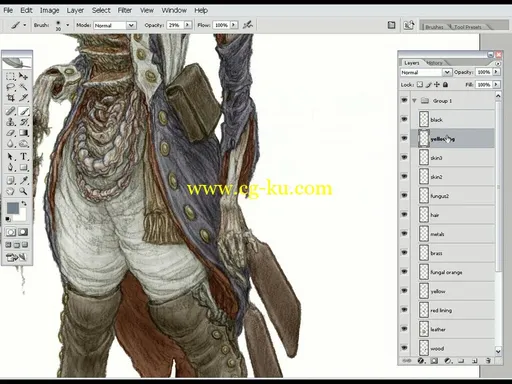Create new fill or adjustment layer
Screen dimensions: 512x384
coord(448,361)
